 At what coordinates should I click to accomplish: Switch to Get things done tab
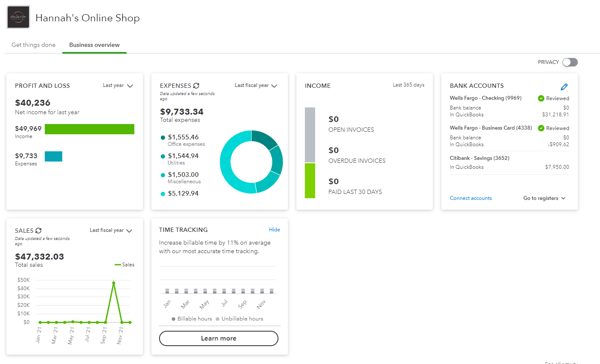34,45
